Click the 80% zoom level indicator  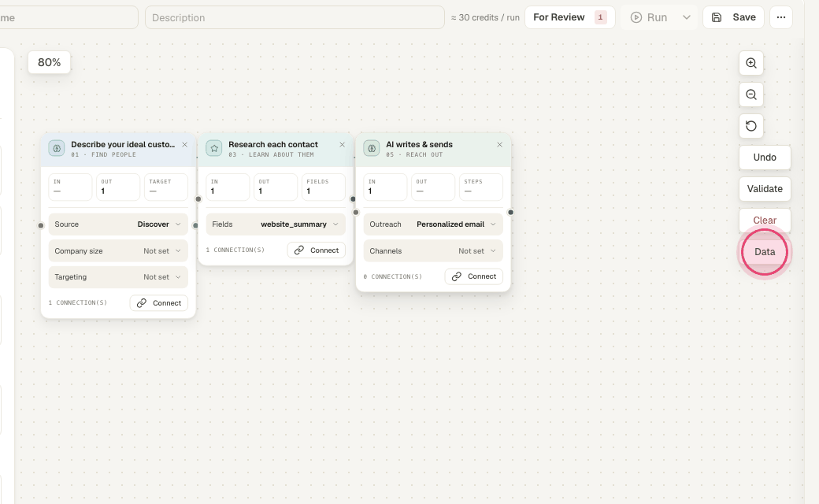(49, 62)
